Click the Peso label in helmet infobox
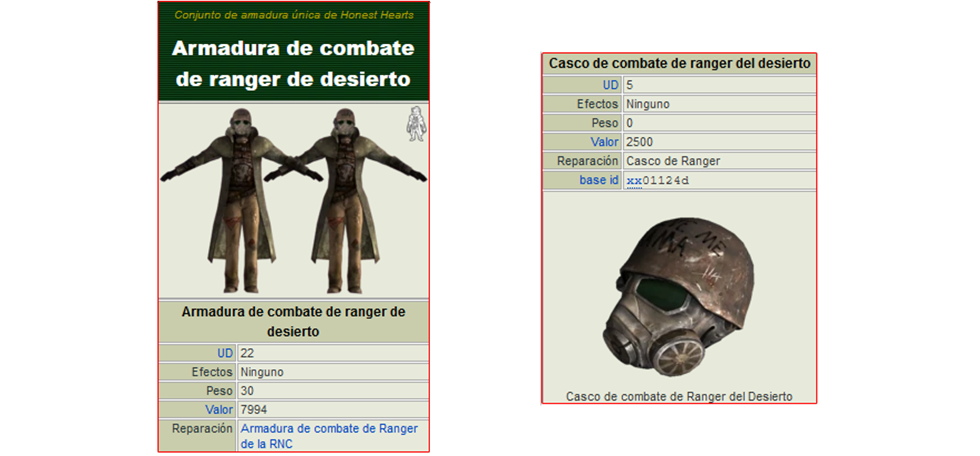980x456 pixels. point(605,123)
